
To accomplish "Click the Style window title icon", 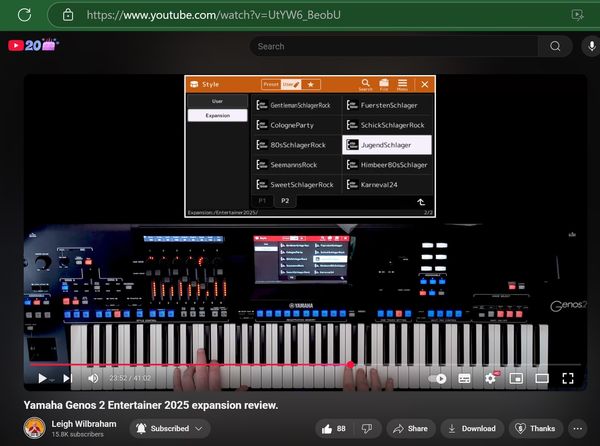I will (194, 84).
